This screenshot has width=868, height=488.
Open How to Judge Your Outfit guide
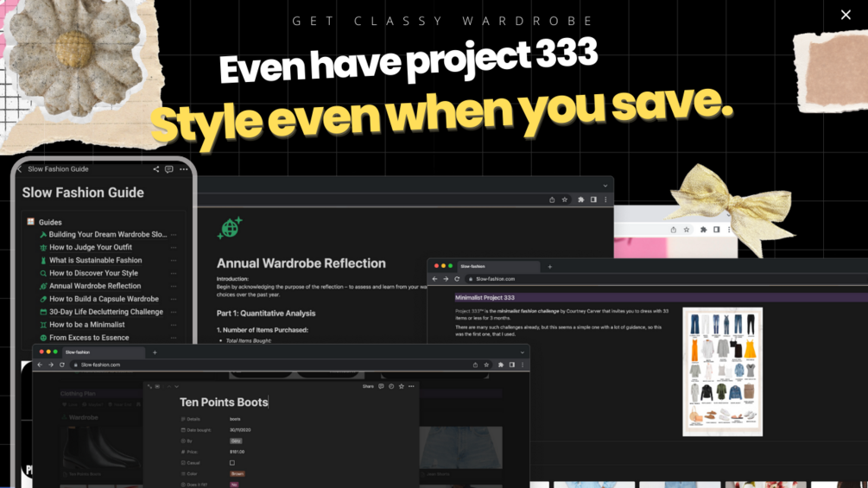coord(90,247)
